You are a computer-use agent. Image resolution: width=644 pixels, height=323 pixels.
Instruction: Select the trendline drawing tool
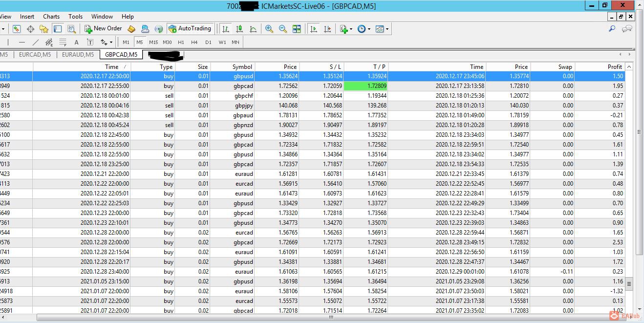click(35, 42)
